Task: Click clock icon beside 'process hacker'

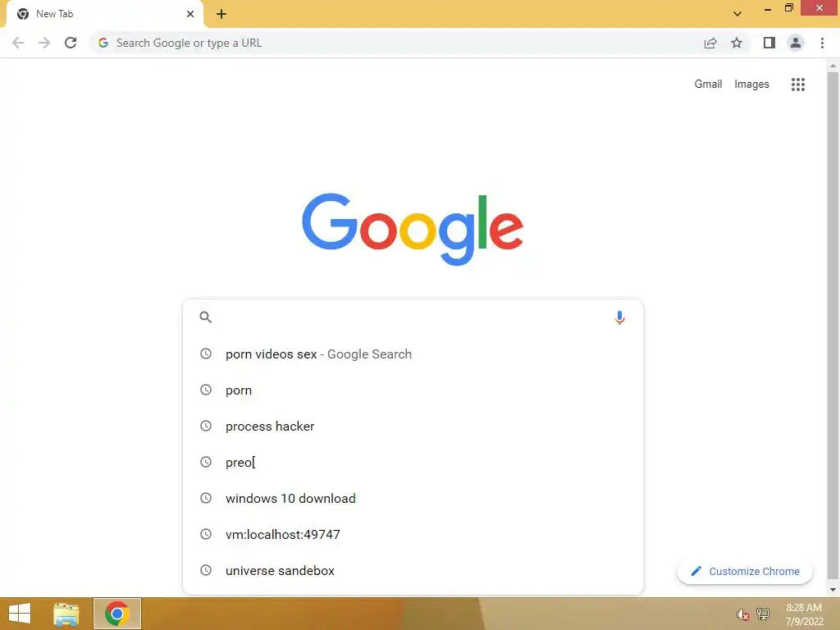Action: point(206,426)
